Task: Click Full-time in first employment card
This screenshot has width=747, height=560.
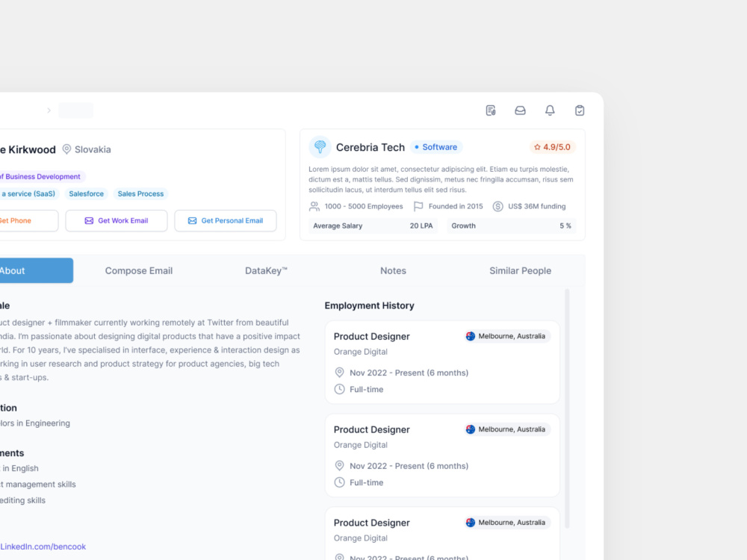Action: [366, 389]
